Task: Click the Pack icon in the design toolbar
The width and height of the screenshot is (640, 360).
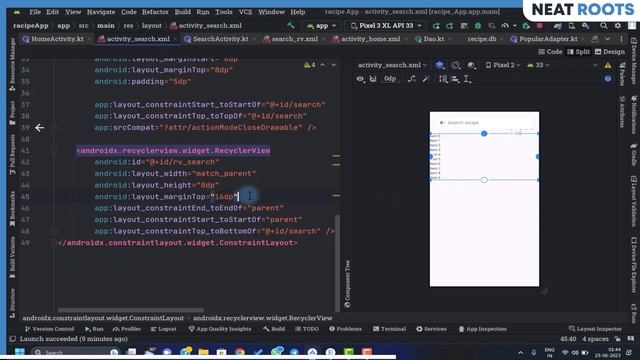Action: (443, 79)
